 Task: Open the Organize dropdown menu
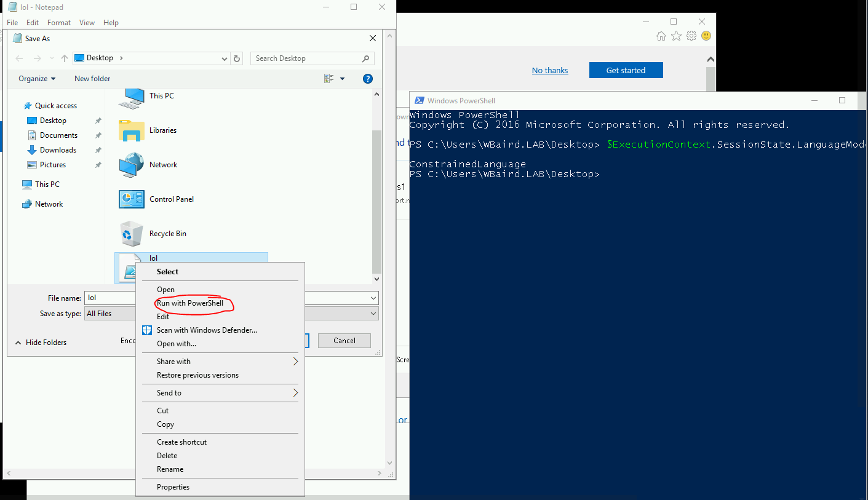coord(37,79)
